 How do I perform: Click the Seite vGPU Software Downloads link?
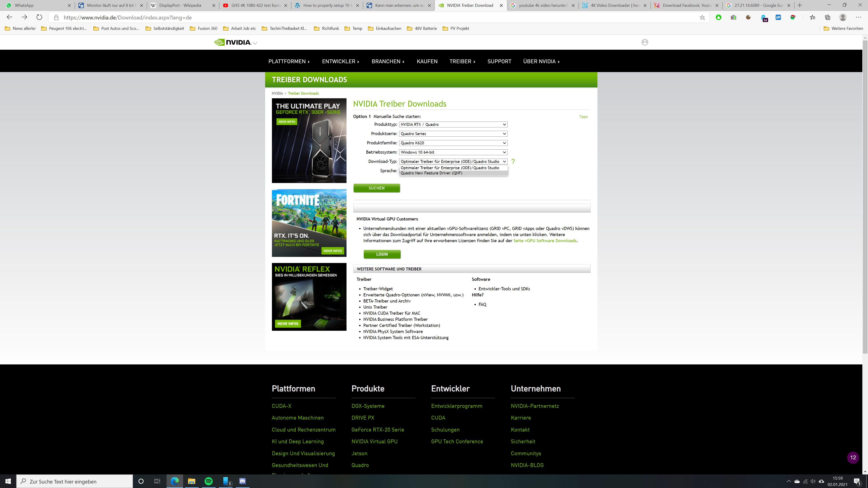click(545, 241)
